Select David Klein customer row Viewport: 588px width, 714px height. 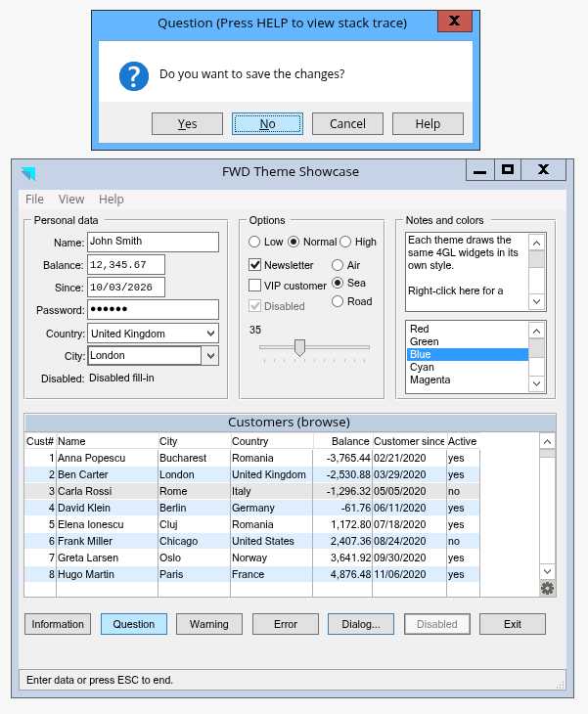click(251, 508)
